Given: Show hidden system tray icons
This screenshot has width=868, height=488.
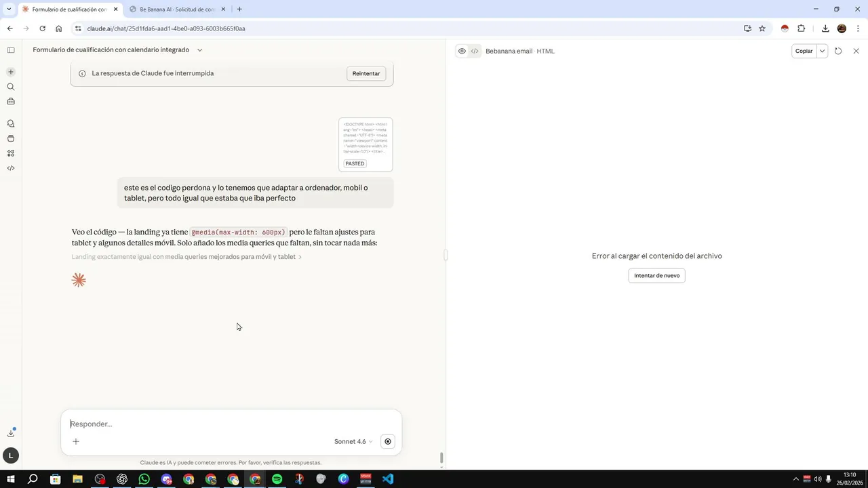Looking at the screenshot, I should tap(796, 479).
